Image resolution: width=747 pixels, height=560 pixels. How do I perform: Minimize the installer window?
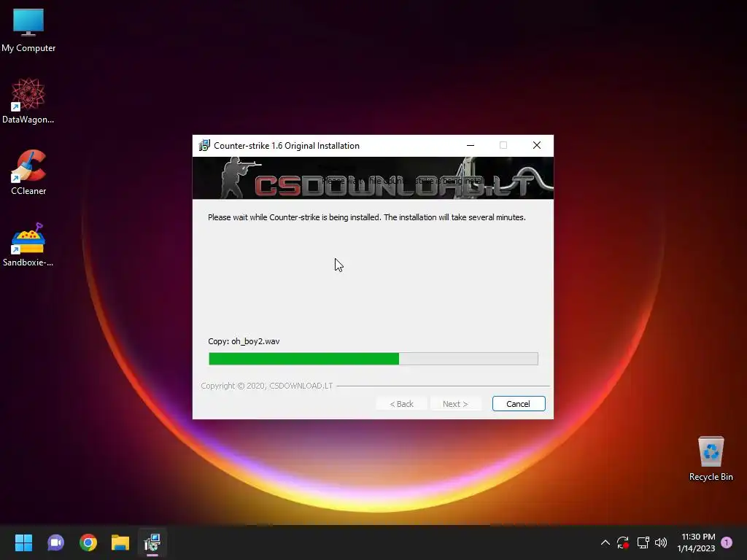[471, 145]
